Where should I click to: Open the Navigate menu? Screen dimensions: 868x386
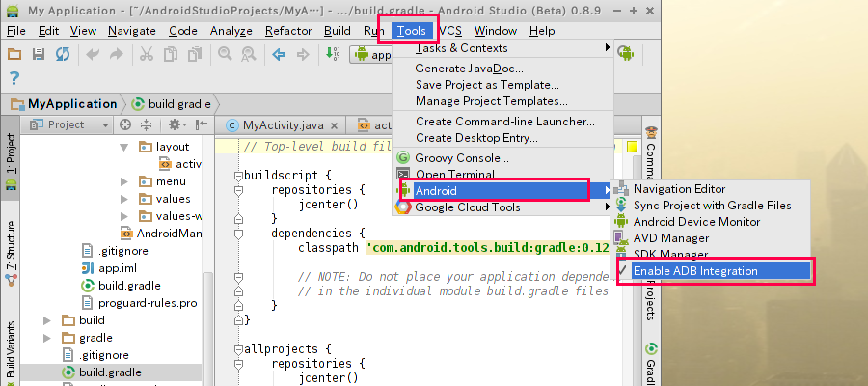[x=132, y=31]
